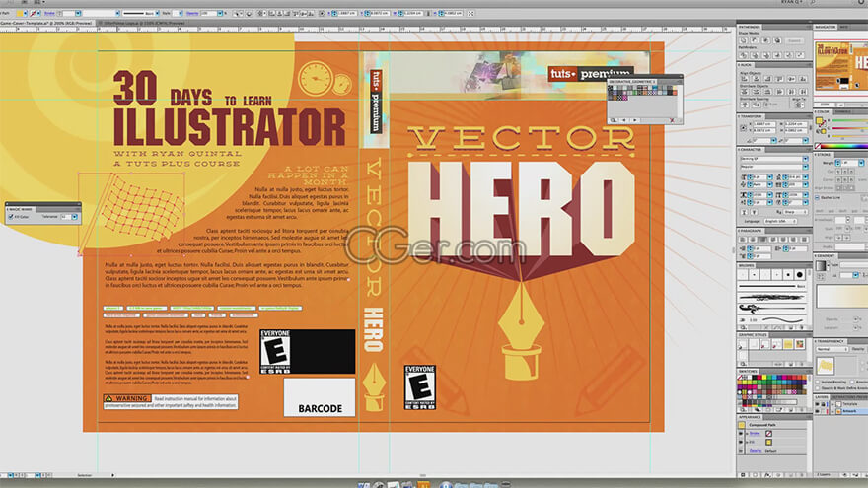Click Vertical Distribute Top icon
The width and height of the screenshot is (868, 488).
(745, 92)
